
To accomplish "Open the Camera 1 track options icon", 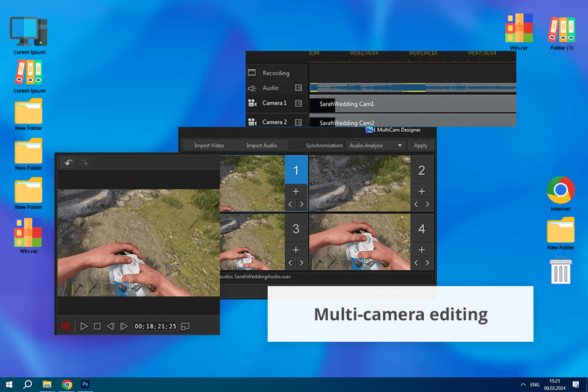I will (x=298, y=104).
